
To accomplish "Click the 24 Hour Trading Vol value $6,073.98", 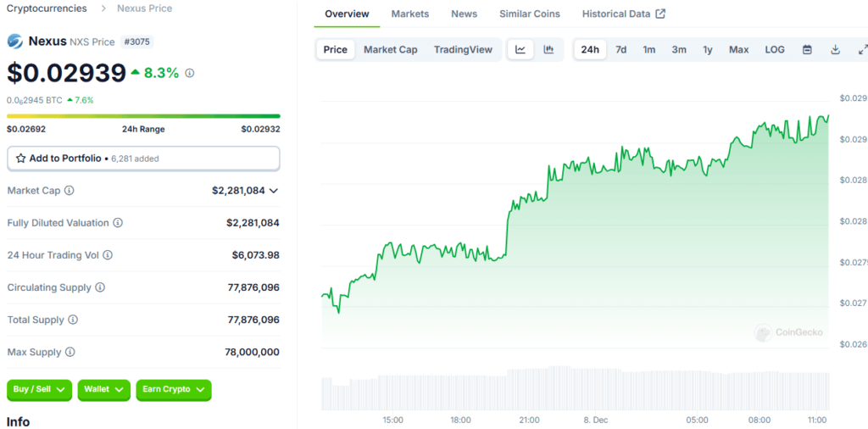I will [256, 255].
